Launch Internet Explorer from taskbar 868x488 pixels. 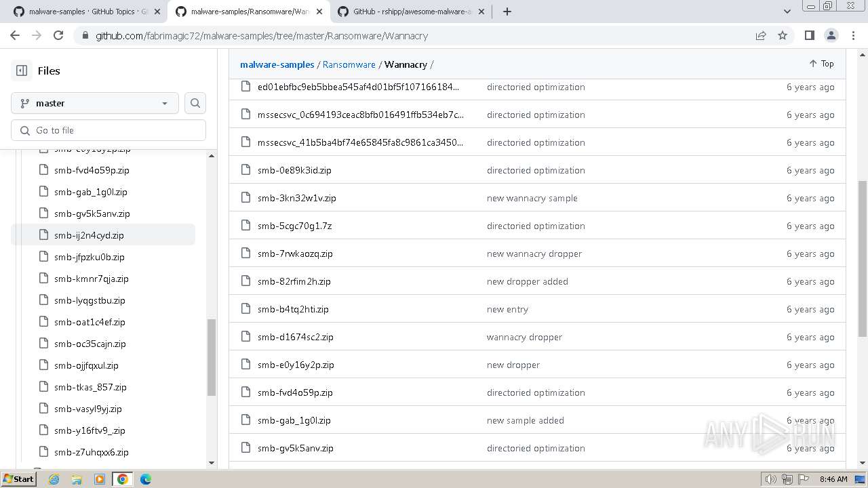[x=54, y=479]
